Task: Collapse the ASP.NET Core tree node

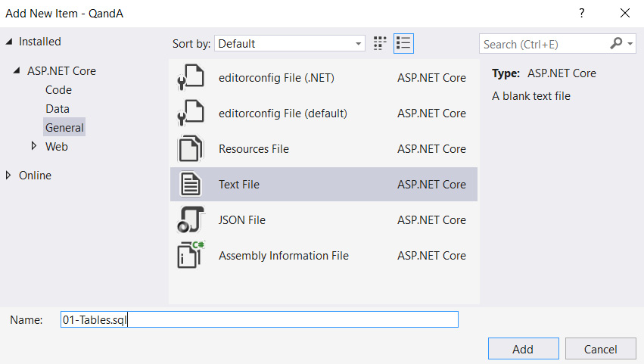Action: click(x=17, y=70)
